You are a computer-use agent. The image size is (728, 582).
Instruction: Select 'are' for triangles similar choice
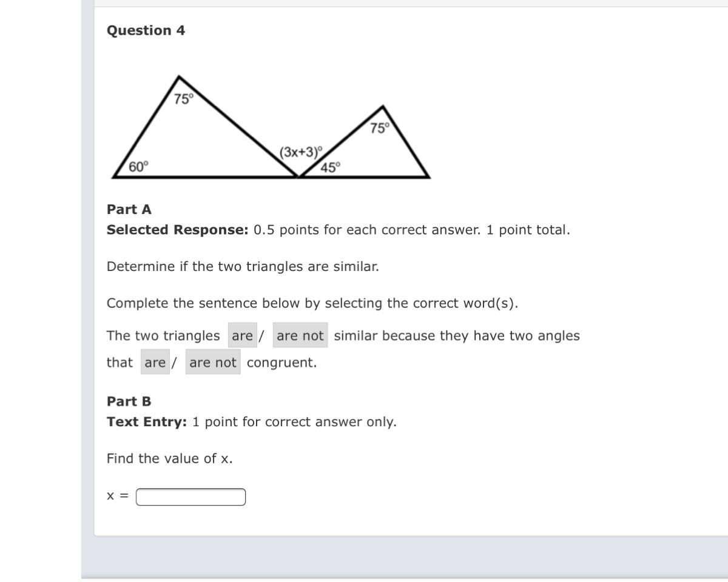point(243,335)
